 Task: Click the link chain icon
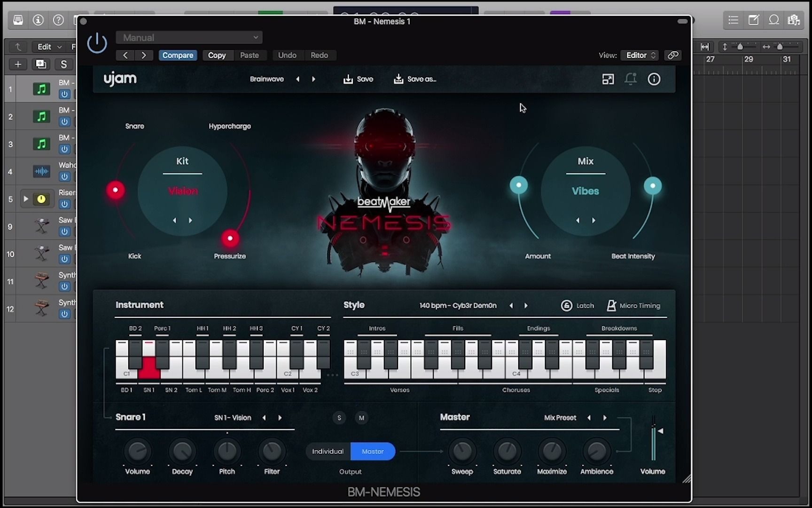pyautogui.click(x=673, y=55)
